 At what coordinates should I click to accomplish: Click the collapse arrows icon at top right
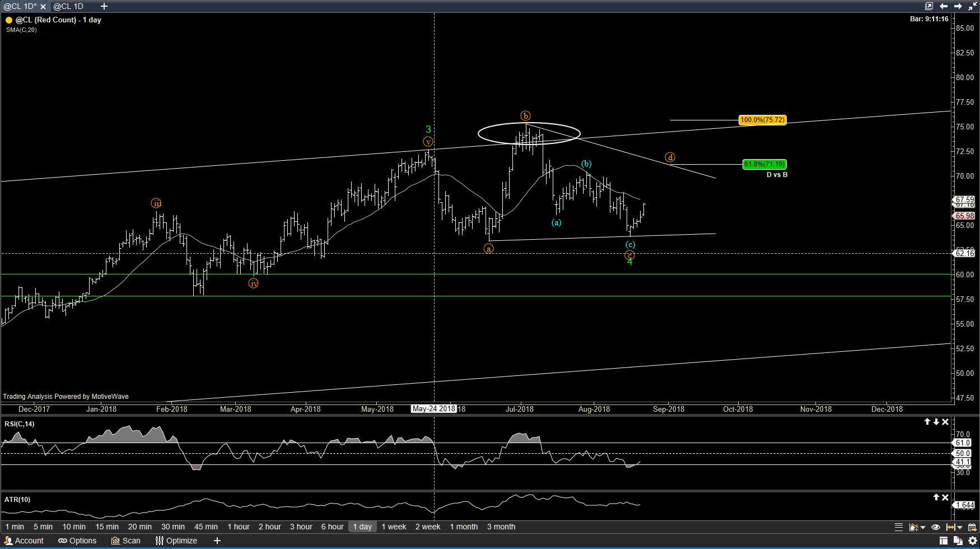(973, 6)
